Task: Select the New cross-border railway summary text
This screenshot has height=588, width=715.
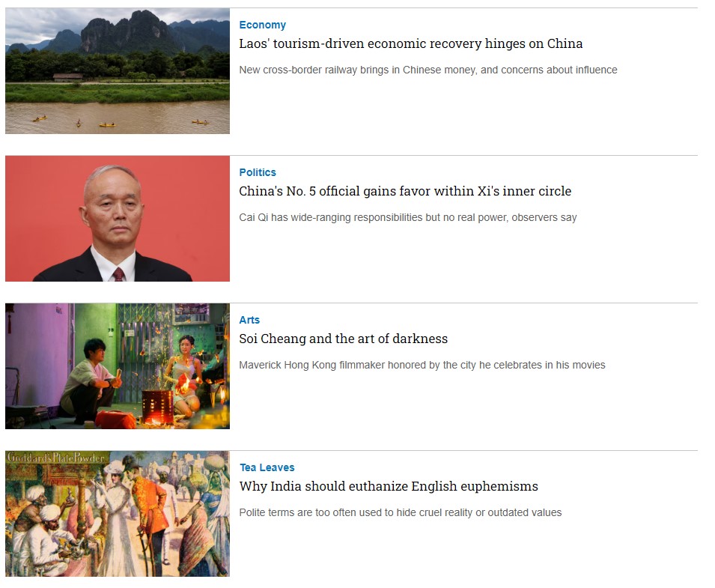Action: click(428, 70)
